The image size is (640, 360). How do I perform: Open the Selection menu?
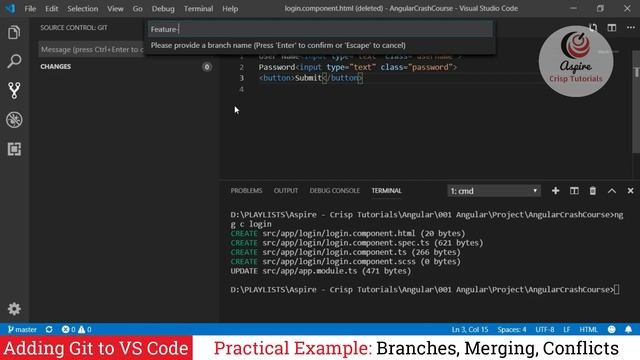coord(82,9)
